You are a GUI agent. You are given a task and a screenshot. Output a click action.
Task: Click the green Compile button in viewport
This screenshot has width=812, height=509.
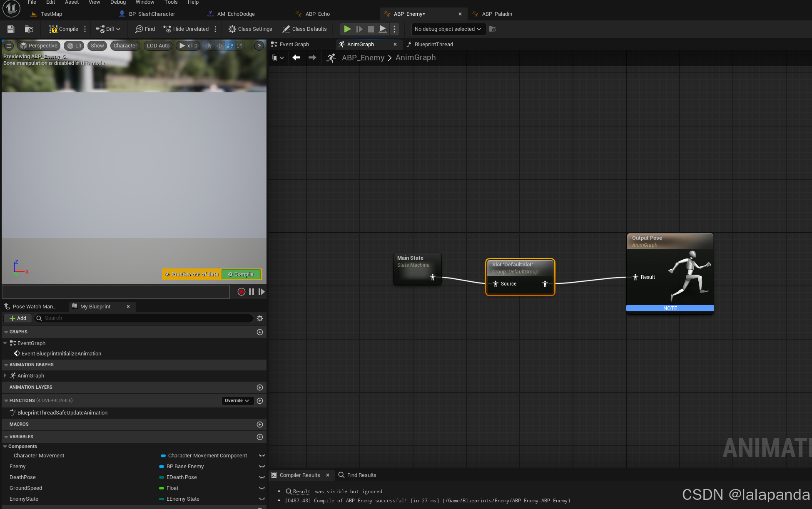coord(241,274)
